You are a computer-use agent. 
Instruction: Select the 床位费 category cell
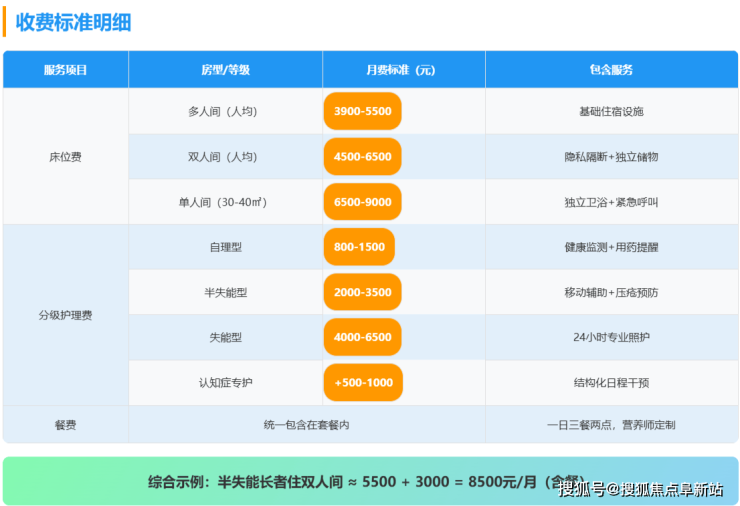coord(66,157)
